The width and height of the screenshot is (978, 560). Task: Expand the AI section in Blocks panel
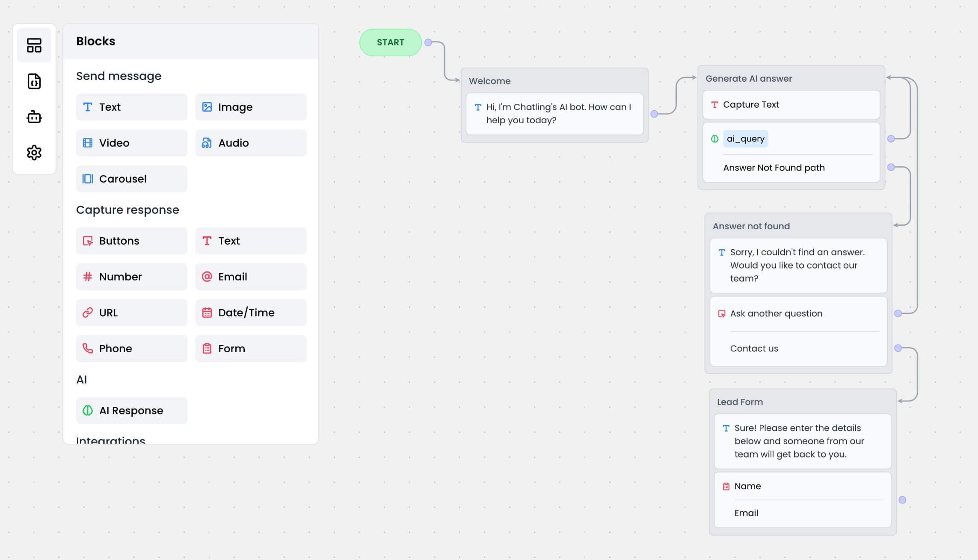pos(81,379)
